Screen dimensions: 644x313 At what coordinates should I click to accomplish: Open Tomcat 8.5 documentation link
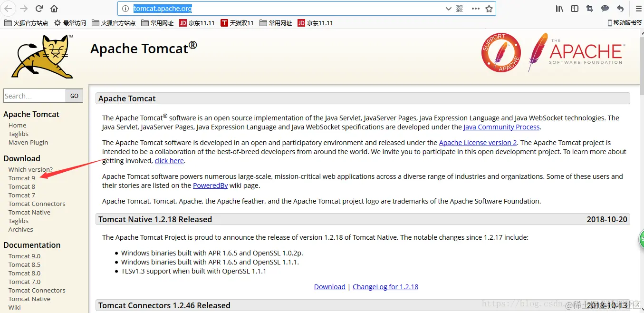pos(24,264)
